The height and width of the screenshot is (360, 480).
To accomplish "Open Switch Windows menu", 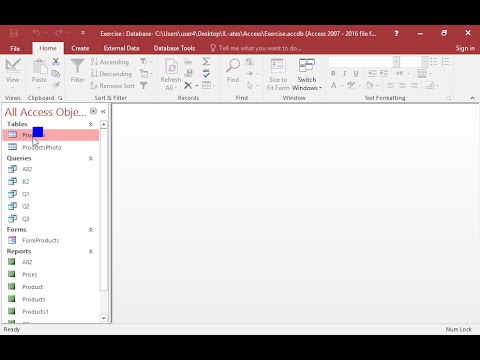I will (307, 74).
